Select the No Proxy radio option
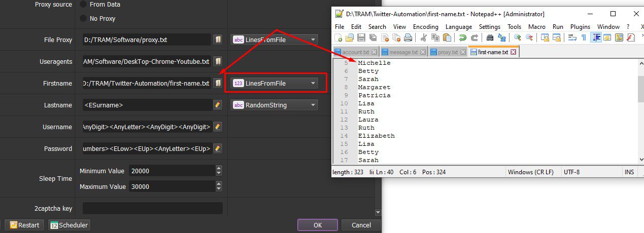This screenshot has height=233, width=644. 98,18
